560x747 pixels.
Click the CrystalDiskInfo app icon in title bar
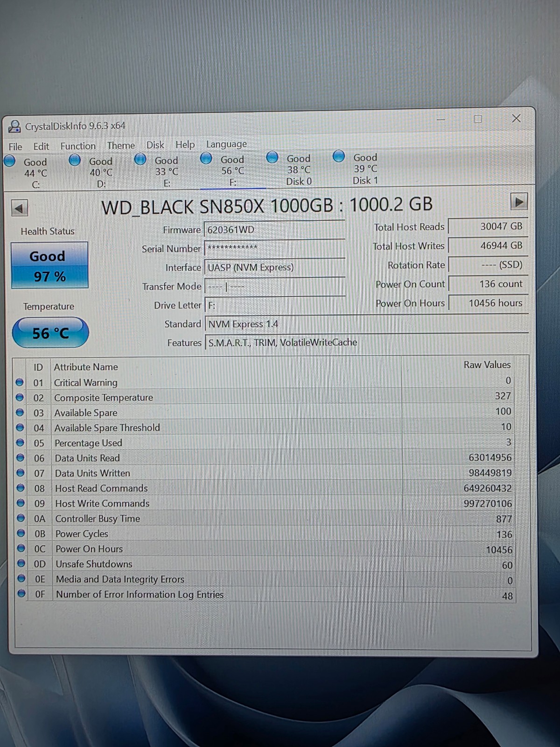[x=15, y=126]
